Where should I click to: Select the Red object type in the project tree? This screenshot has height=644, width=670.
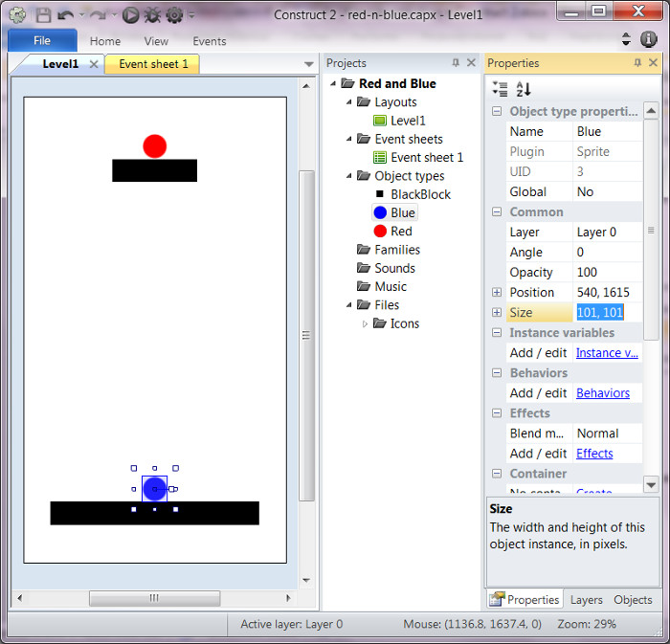coord(401,232)
